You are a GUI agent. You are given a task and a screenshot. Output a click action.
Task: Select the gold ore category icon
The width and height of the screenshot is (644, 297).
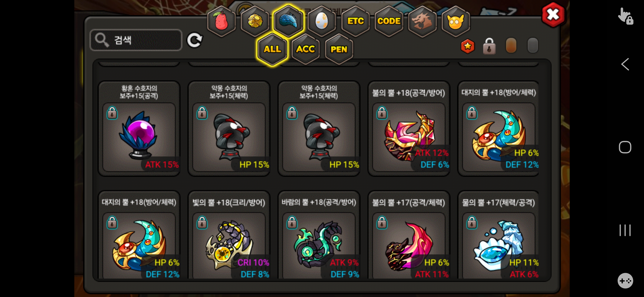click(x=255, y=21)
